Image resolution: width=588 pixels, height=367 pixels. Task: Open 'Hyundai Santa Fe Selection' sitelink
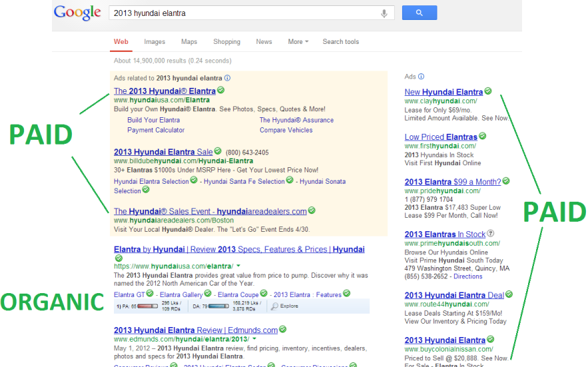pos(244,182)
